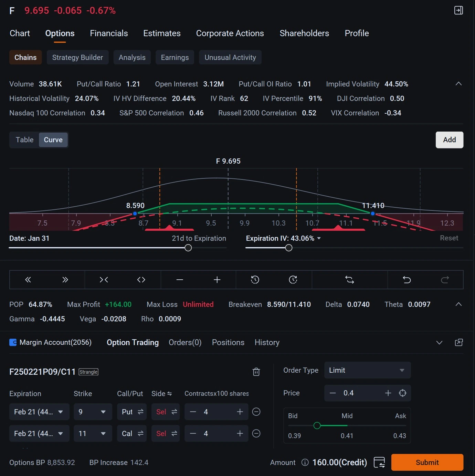Open Put leg Feb 21 expiration dropdown
Viewport: 475px width, 476px height.
coord(39,412)
